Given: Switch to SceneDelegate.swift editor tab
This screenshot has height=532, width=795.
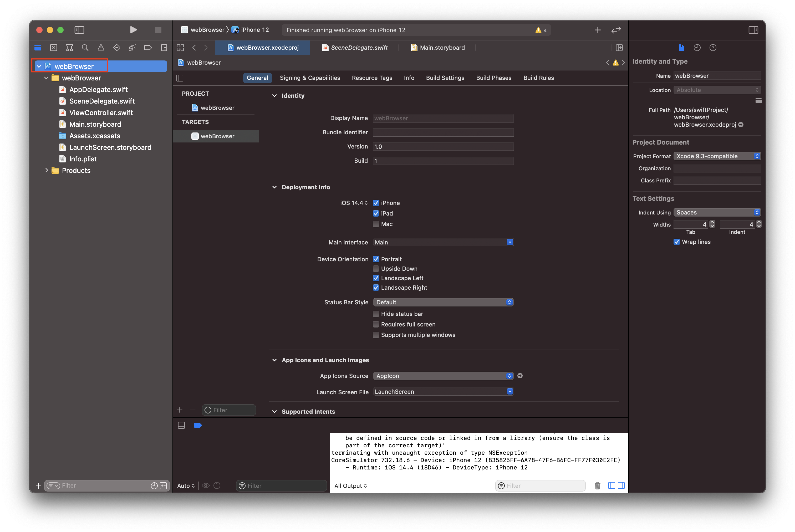Looking at the screenshot, I should tap(355, 48).
